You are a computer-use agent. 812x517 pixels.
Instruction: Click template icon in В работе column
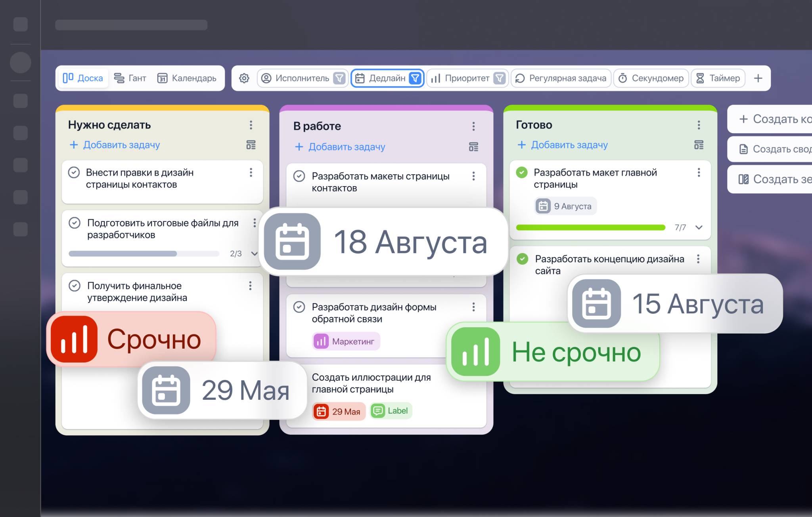473,147
